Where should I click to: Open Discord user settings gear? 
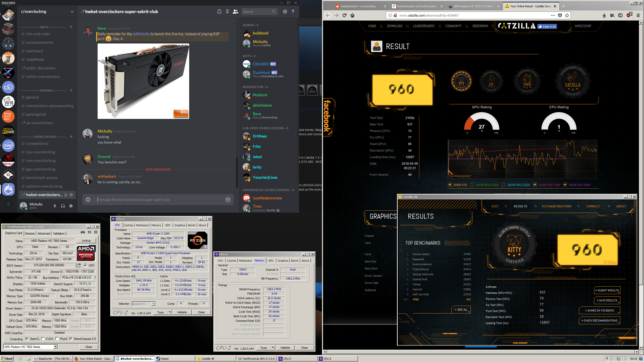[71, 206]
